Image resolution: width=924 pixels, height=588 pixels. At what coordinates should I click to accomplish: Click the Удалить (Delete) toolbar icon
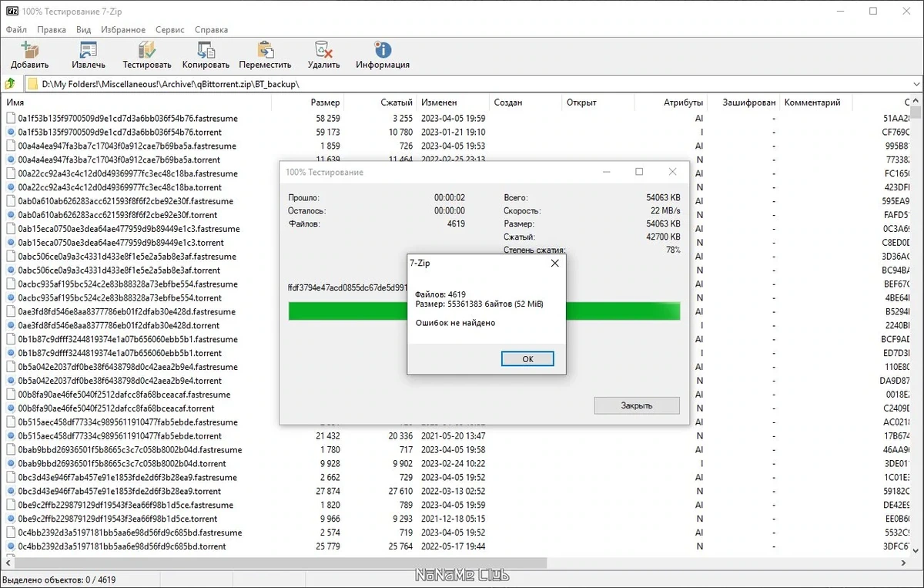(x=323, y=50)
